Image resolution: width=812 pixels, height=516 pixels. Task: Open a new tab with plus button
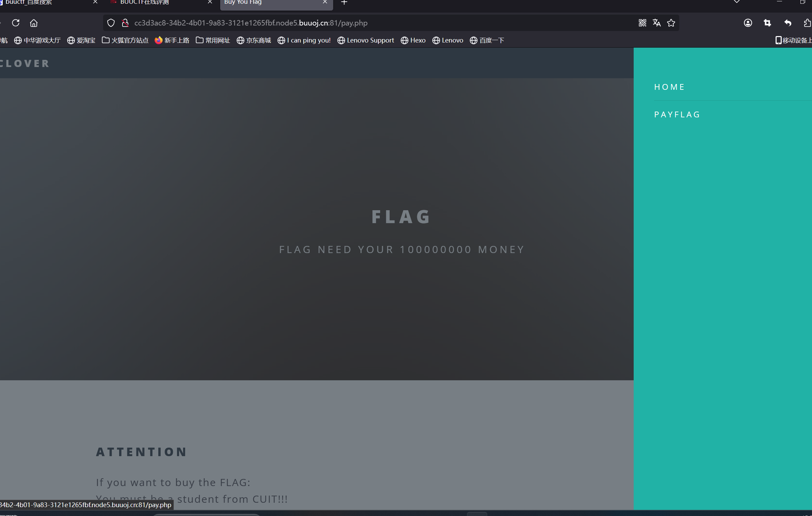tap(344, 3)
